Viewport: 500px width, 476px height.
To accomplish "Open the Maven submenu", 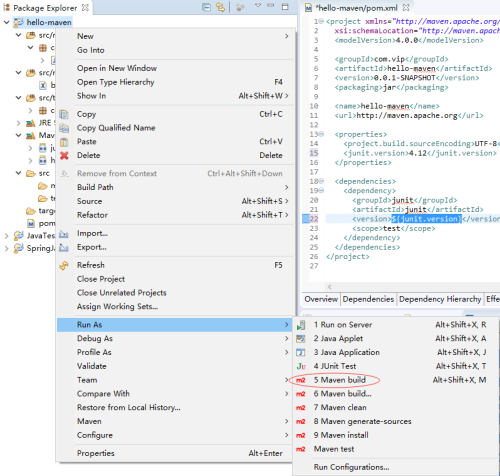I will (x=175, y=421).
